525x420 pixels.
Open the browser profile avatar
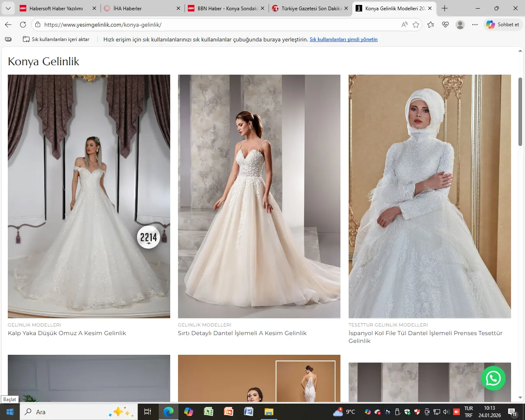pos(460,25)
